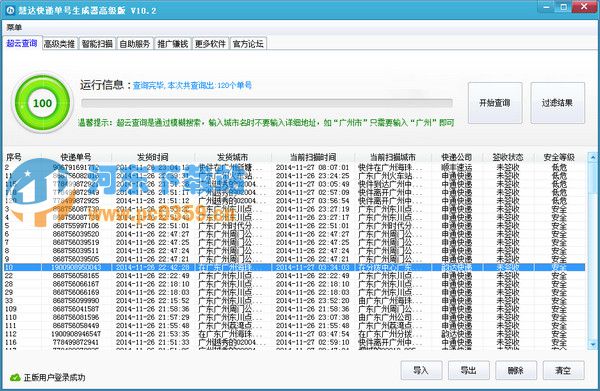
Task: Click the 当前扫描时间 column header
Action: (313, 157)
